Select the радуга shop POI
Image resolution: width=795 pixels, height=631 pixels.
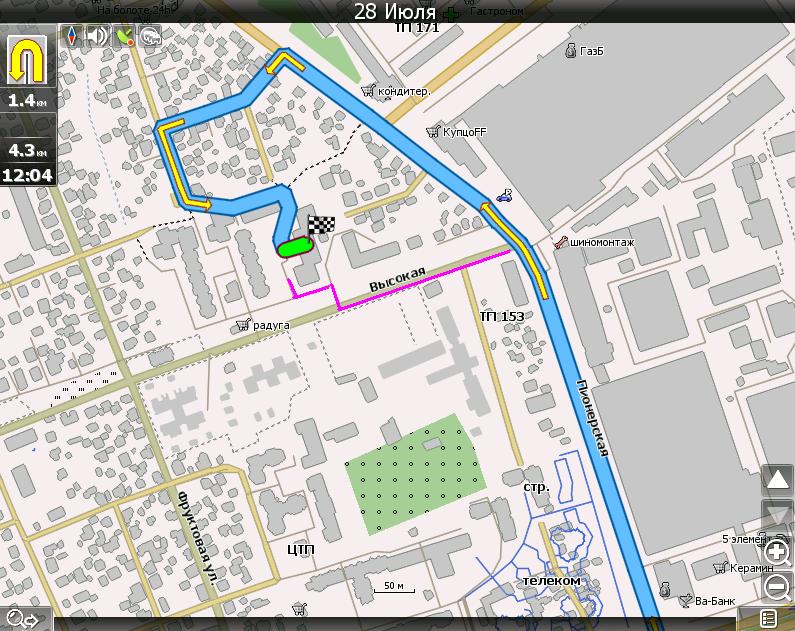tap(263, 325)
